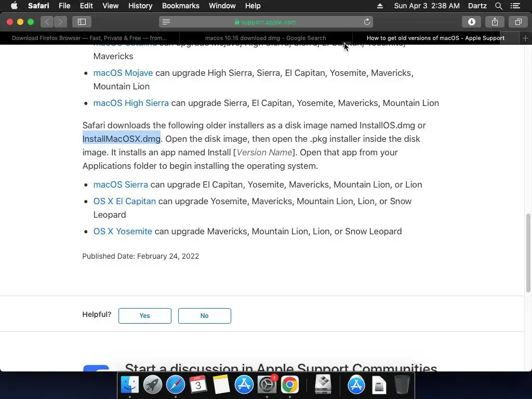Open Notes in the Dock
Image resolution: width=532 pixels, height=399 pixels.
221,385
